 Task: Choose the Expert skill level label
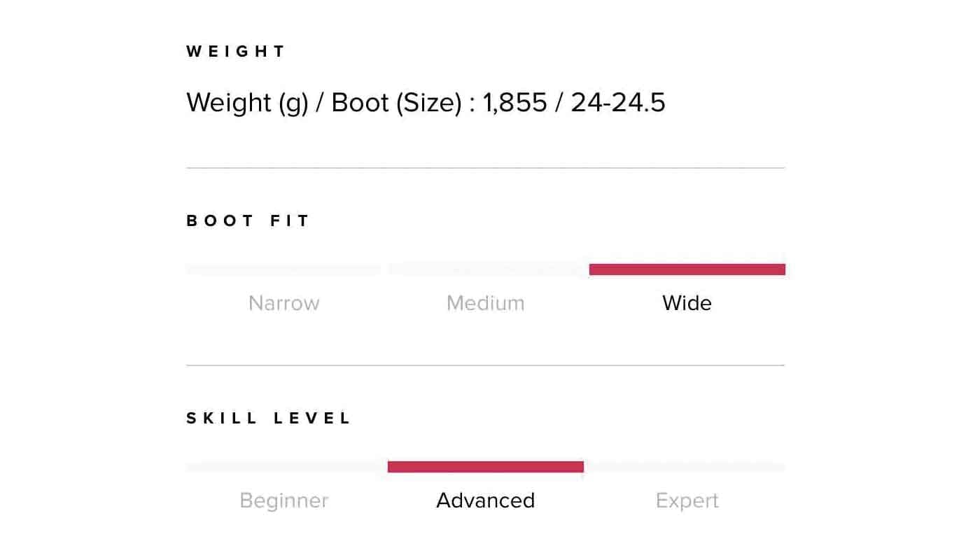click(687, 500)
